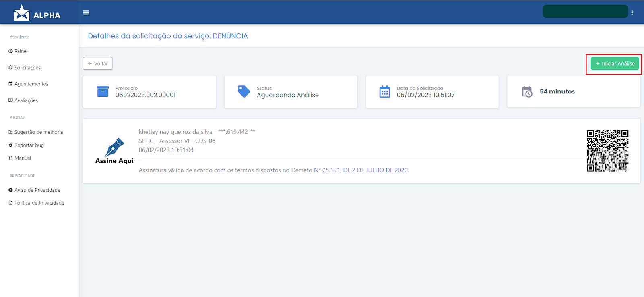Click protocol number 06022023.002.00001
644x297 pixels.
click(146, 95)
